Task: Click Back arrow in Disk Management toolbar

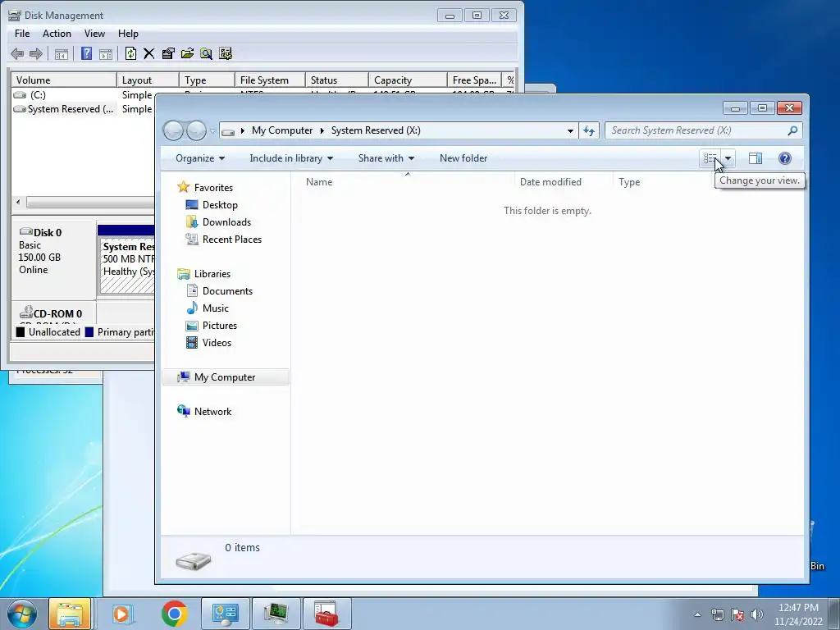Action: pos(17,53)
